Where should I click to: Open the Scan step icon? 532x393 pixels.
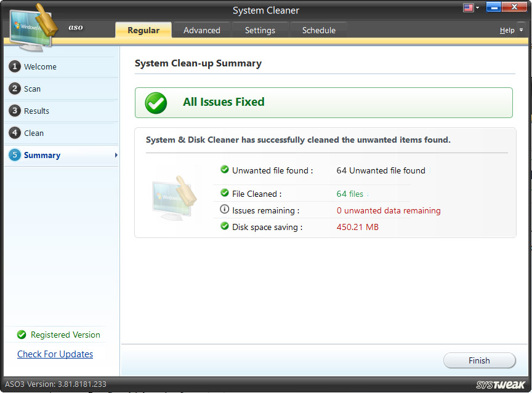click(14, 89)
